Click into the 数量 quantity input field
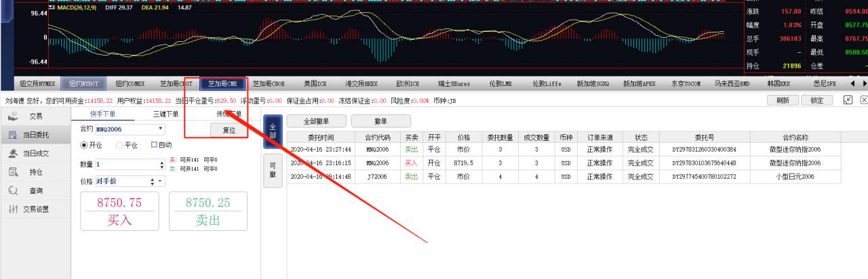 125,164
